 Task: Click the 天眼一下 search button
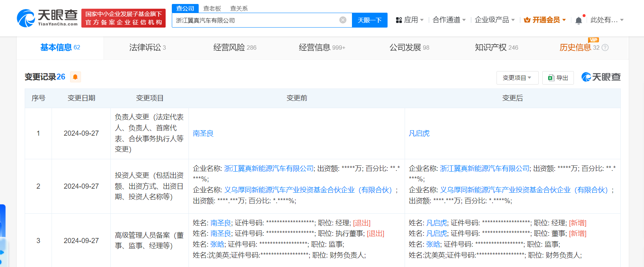coord(370,20)
